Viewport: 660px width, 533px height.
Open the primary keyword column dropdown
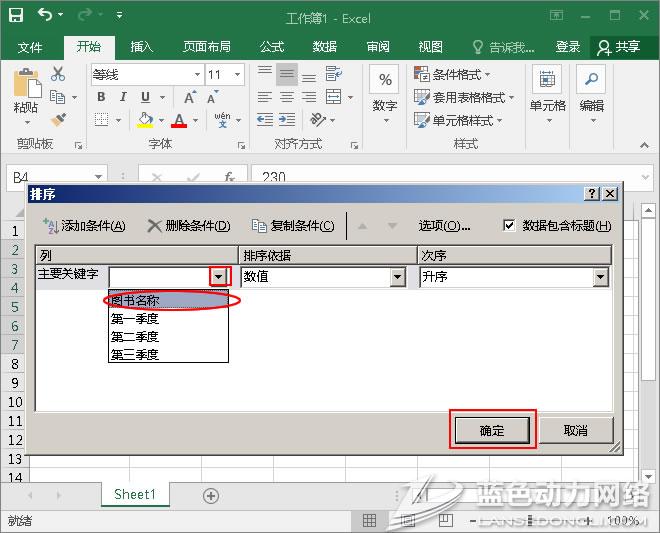pos(219,277)
